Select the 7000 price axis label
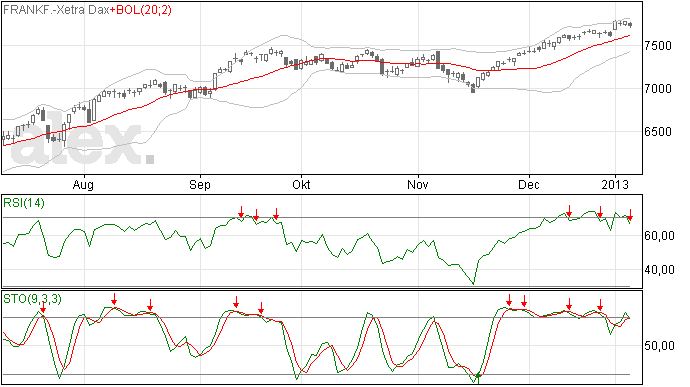690x387 pixels. [658, 89]
